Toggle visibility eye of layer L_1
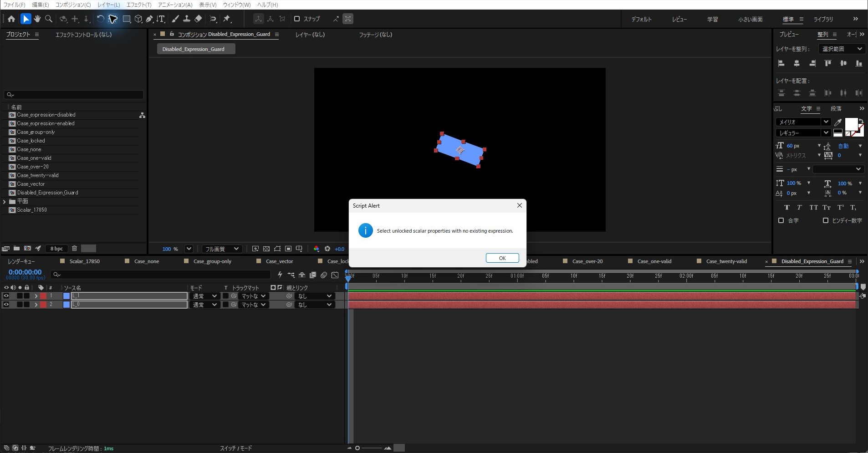The height and width of the screenshot is (453, 868). pos(6,296)
